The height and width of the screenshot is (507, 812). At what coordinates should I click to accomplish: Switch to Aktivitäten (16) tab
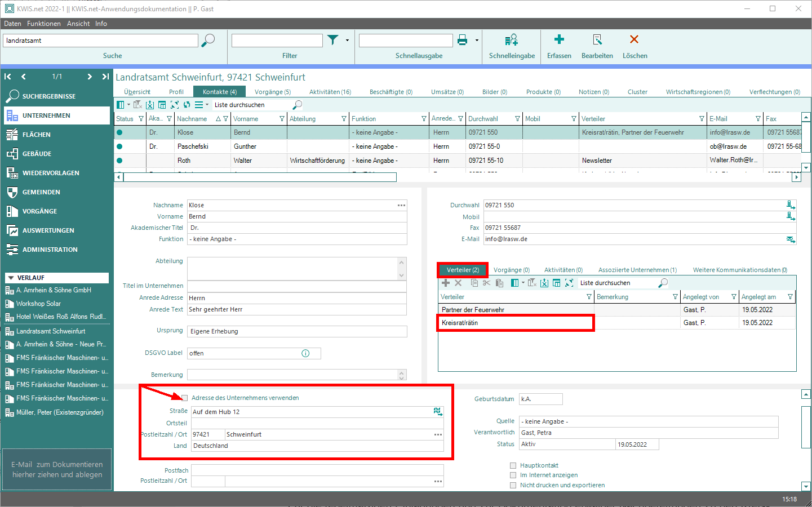point(330,92)
